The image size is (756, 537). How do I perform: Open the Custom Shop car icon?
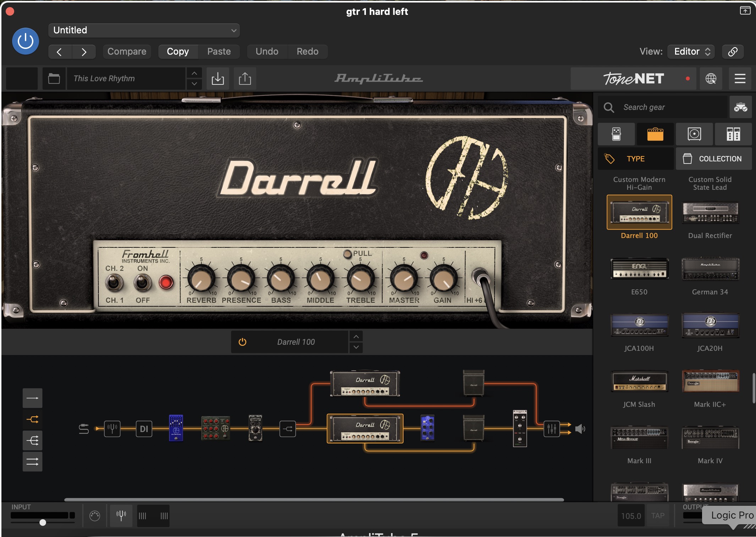[741, 107]
